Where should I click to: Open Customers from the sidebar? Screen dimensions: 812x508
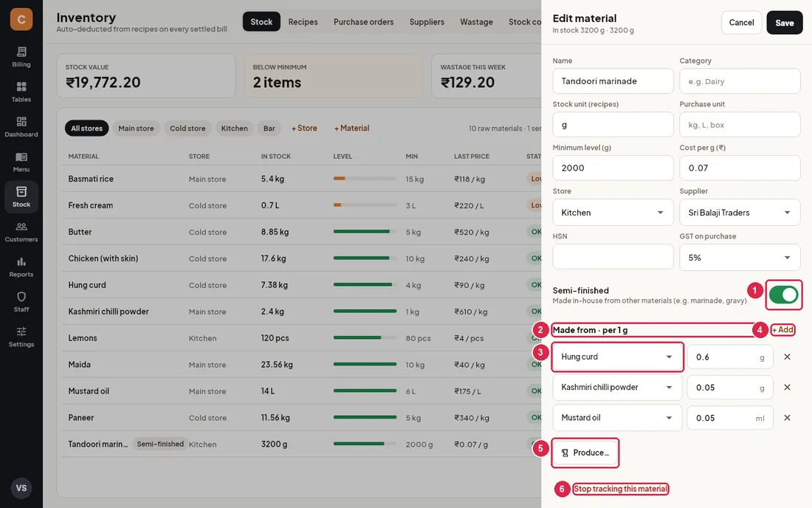pos(21,232)
